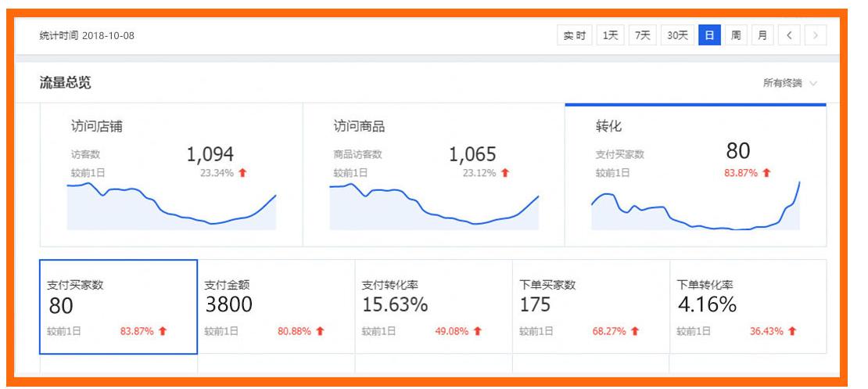
Task: Click the 访问商品 trend chart
Action: point(434,209)
